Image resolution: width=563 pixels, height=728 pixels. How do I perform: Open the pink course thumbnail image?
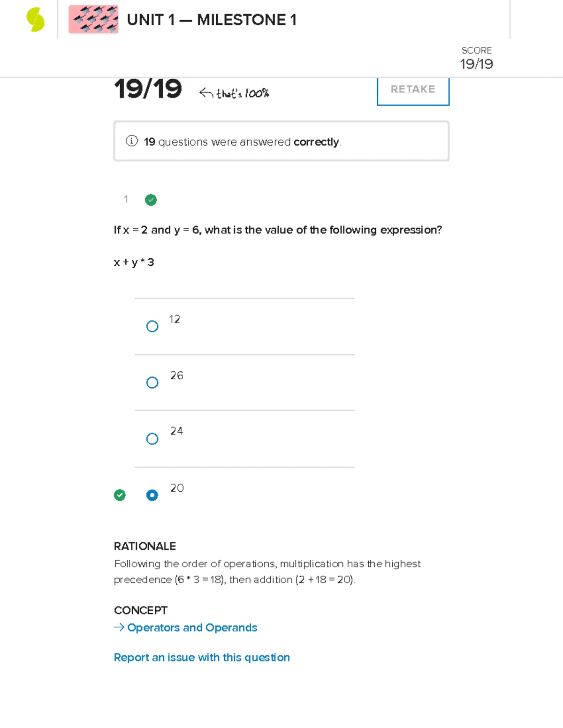click(93, 20)
